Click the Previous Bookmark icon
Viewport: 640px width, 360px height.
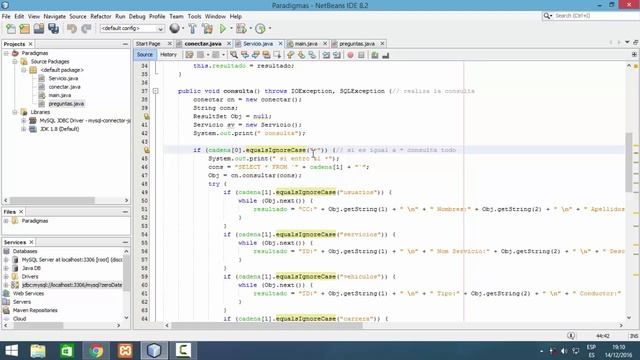(x=290, y=55)
